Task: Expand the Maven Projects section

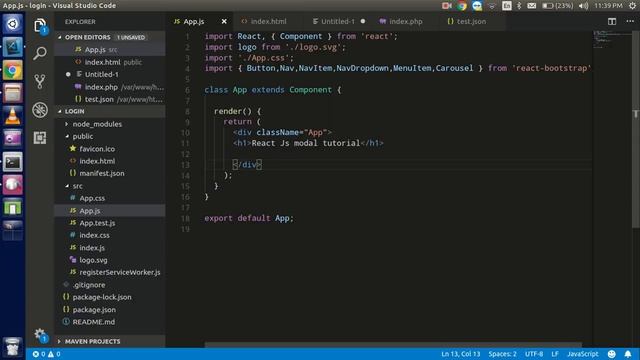Action: [110, 341]
